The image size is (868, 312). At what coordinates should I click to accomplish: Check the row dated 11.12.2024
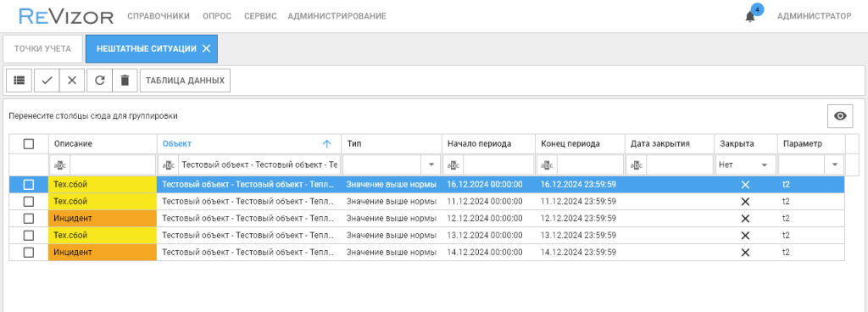29,202
